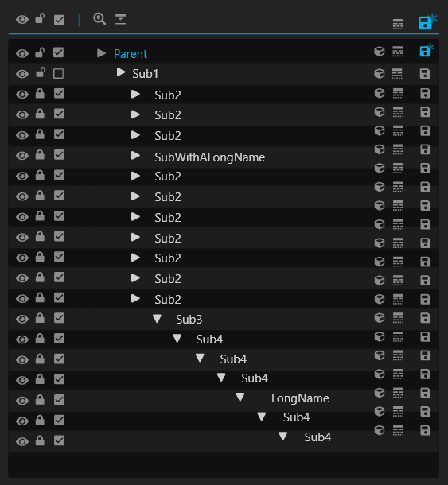
Task: Hide Parent using its eye icon
Action: (22, 53)
